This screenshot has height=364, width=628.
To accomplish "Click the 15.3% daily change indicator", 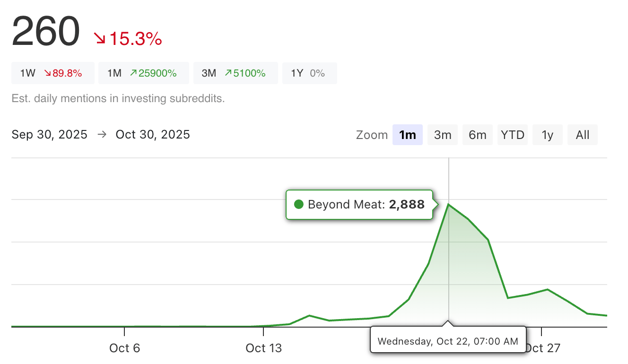I will pyautogui.click(x=129, y=39).
